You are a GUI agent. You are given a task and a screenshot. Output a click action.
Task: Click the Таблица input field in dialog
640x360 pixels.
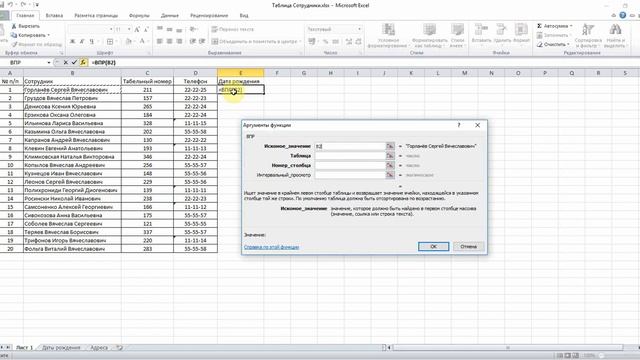(x=350, y=156)
